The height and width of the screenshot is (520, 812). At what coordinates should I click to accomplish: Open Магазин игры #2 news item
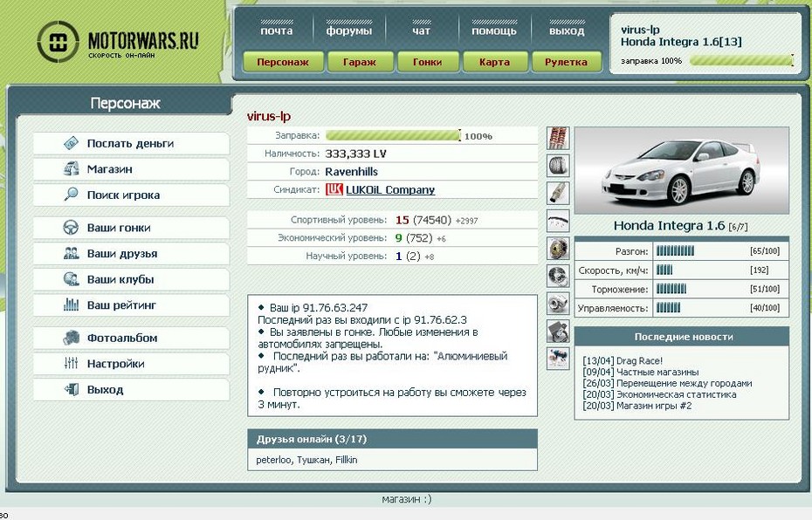[654, 406]
